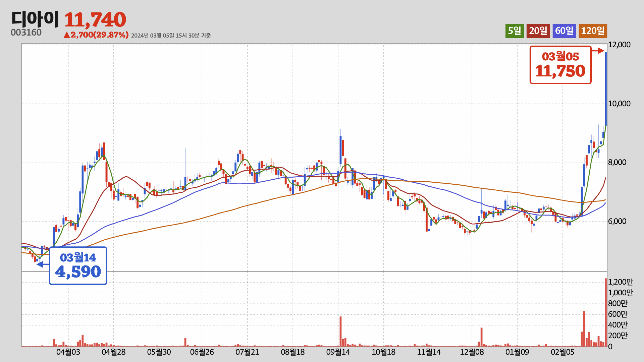The height and width of the screenshot is (362, 644).
Task: Click the 8,000 price axis label
Action: [617, 162]
